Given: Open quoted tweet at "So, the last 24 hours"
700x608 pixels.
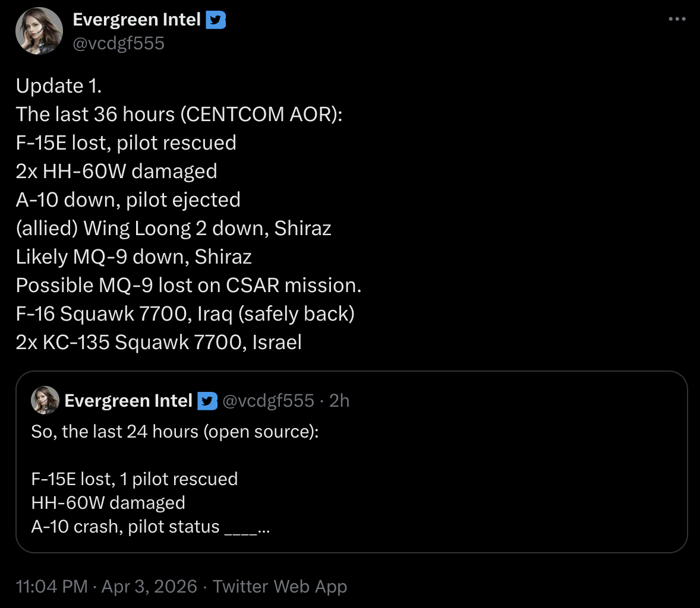Looking at the screenshot, I should (x=175, y=431).
